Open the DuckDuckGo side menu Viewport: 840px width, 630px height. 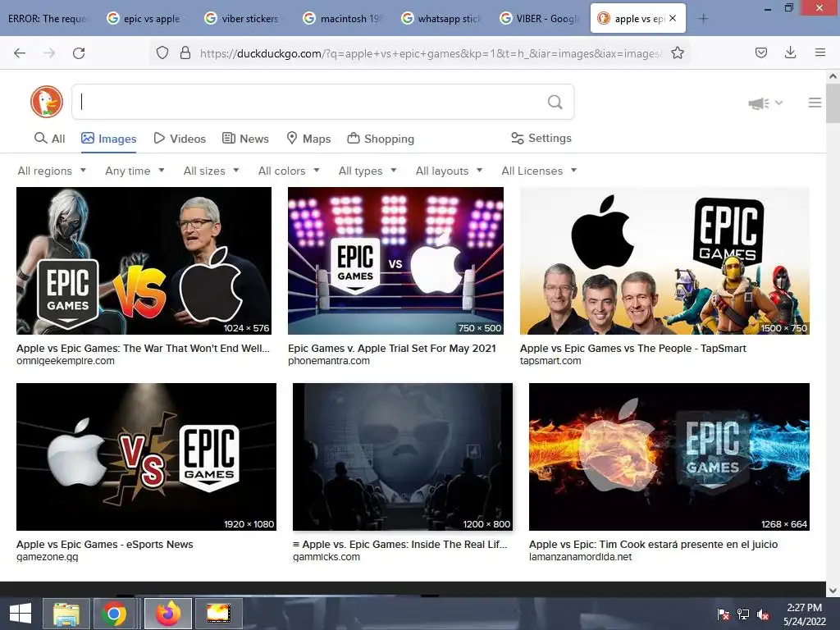pyautogui.click(x=815, y=103)
